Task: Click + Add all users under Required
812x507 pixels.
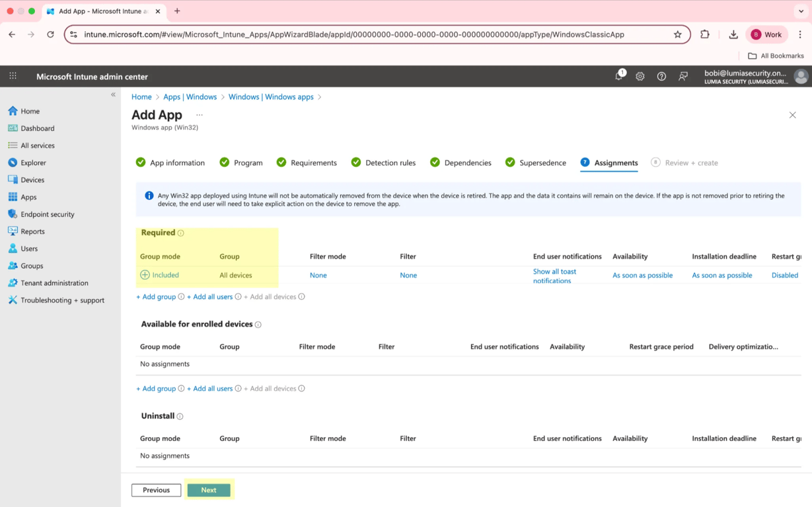Action: point(210,296)
